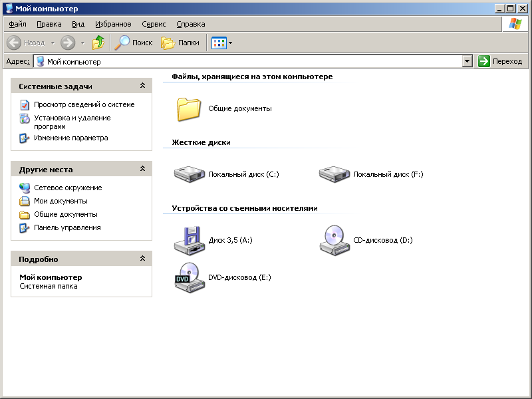Open the Вид menu

78,24
